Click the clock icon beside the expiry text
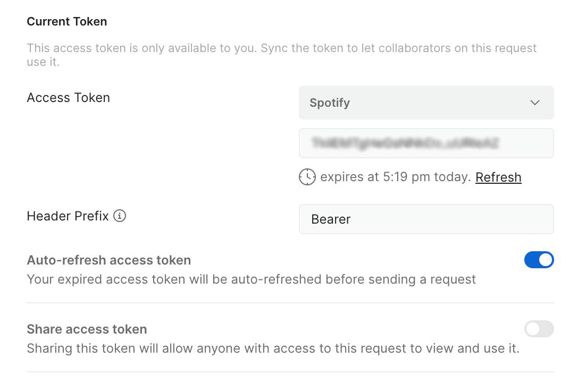The height and width of the screenshot is (392, 586). click(x=307, y=177)
